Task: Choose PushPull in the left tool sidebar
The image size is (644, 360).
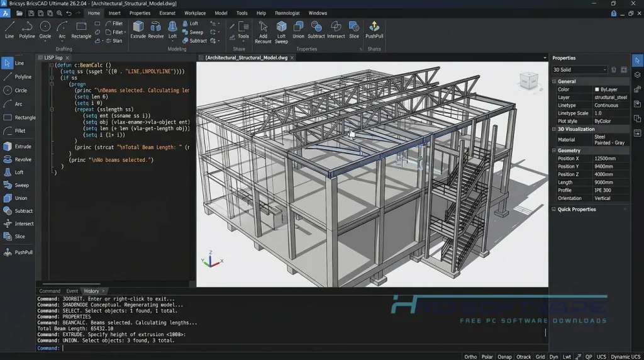Action: coord(18,252)
